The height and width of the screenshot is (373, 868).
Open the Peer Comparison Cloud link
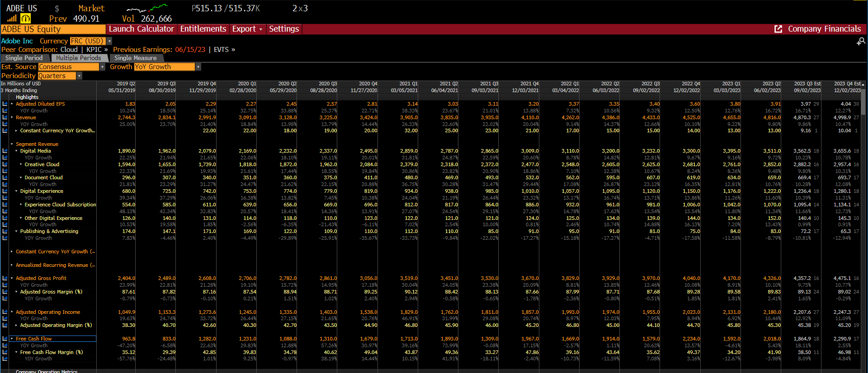pos(69,50)
